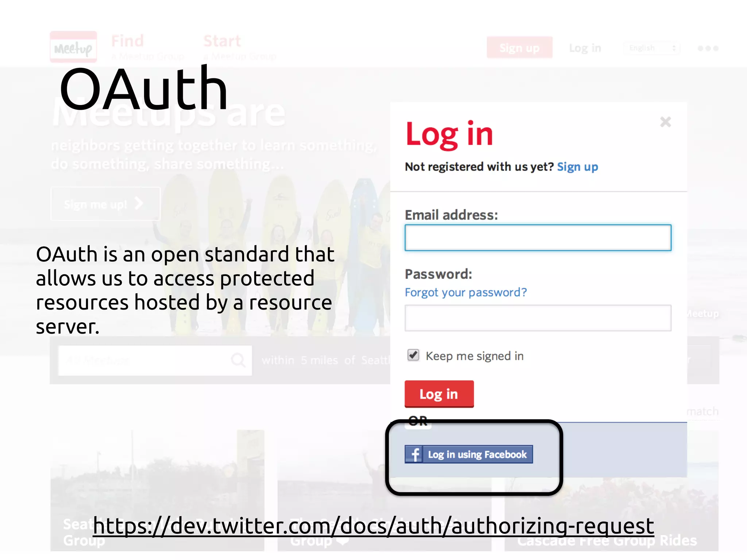
Task: Click the three-dots more options icon
Action: click(x=708, y=48)
